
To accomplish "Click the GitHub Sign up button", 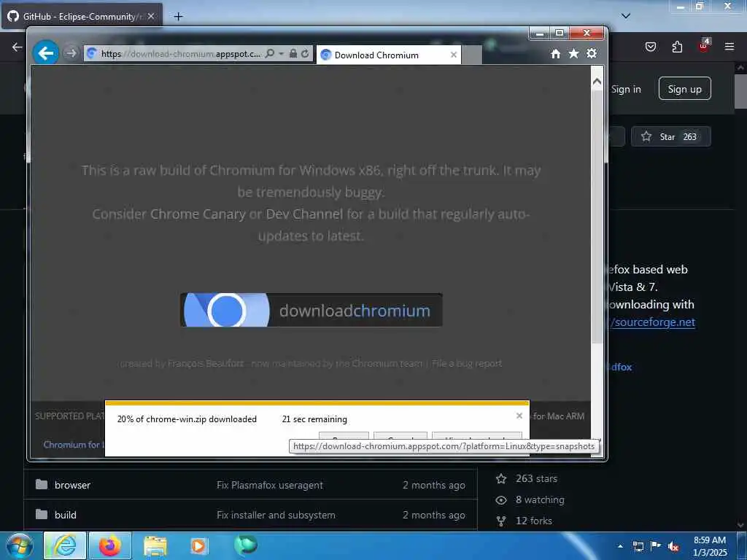I will (x=684, y=88).
